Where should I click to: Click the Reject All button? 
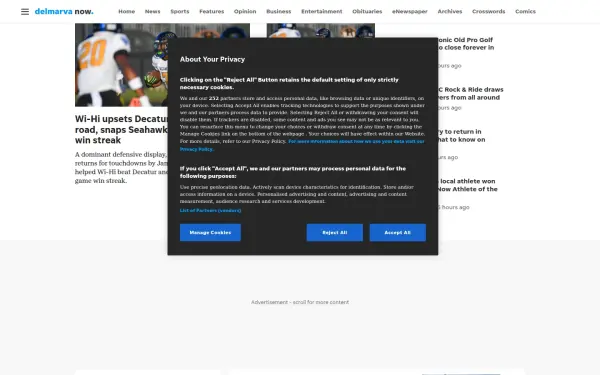coord(334,233)
